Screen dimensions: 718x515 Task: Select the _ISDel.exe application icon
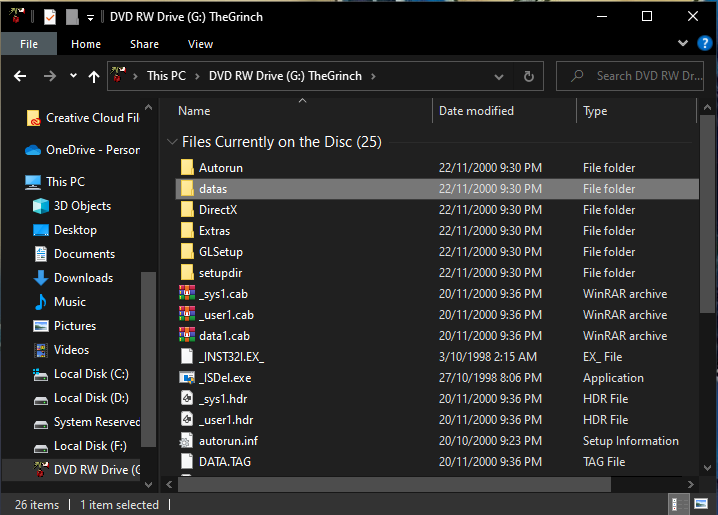[x=187, y=378]
